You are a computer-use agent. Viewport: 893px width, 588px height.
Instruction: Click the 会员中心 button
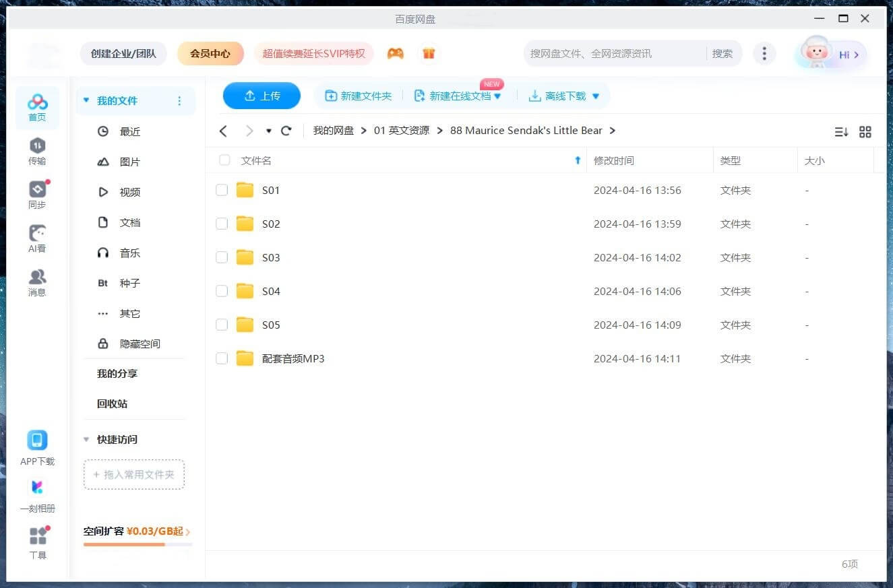210,53
